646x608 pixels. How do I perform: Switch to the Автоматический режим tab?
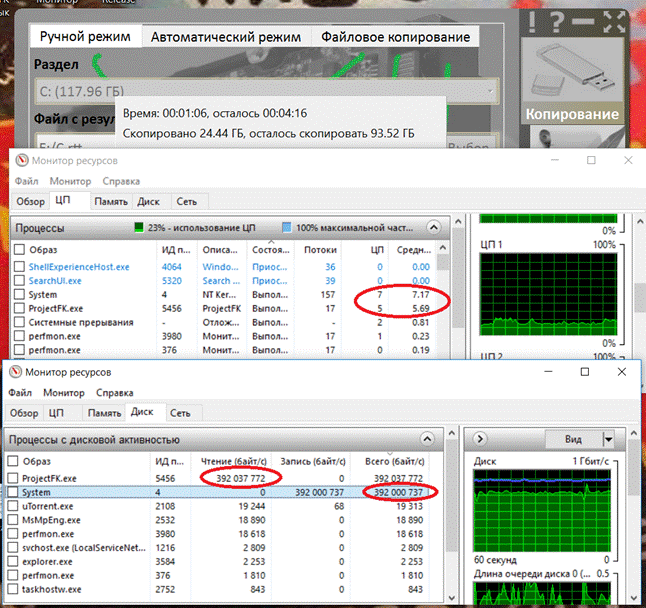pyautogui.click(x=225, y=37)
